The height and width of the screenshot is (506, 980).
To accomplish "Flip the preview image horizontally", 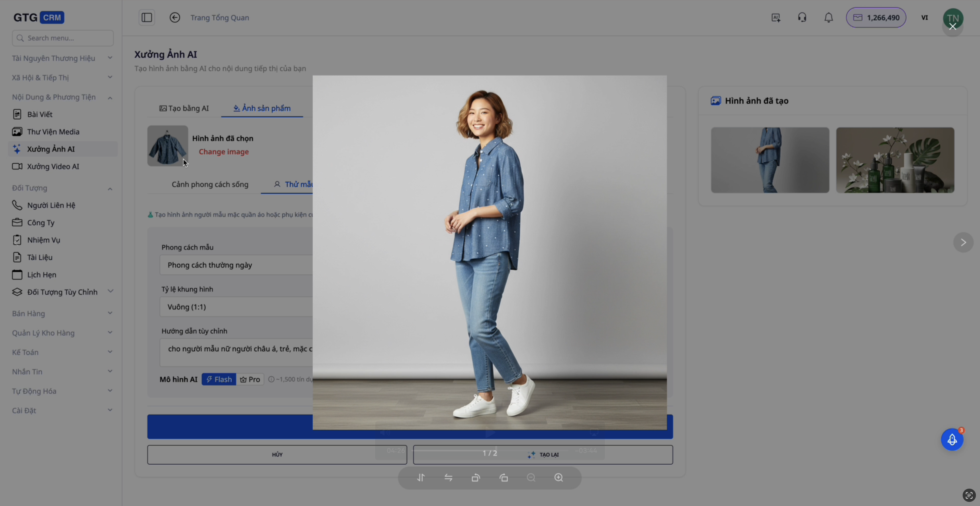I will point(449,478).
